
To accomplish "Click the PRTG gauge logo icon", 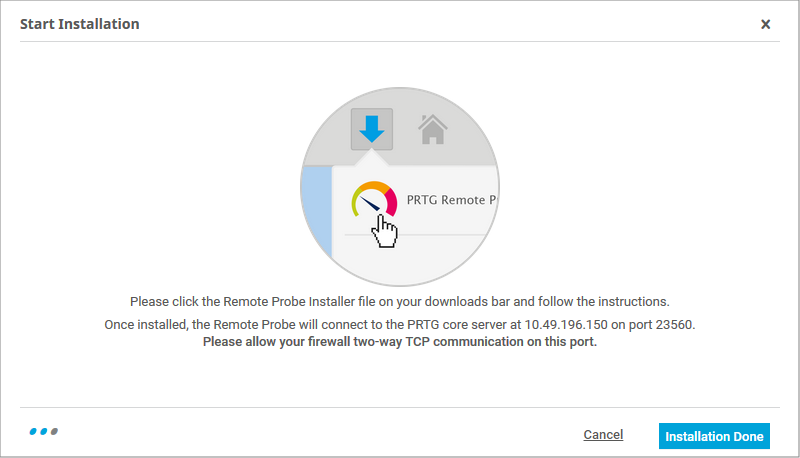I will 375,199.
